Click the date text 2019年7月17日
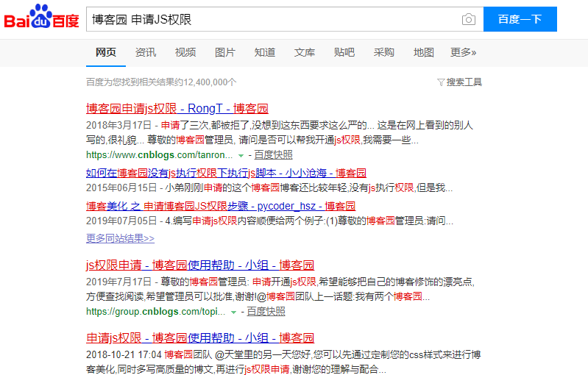 pyautogui.click(x=118, y=282)
